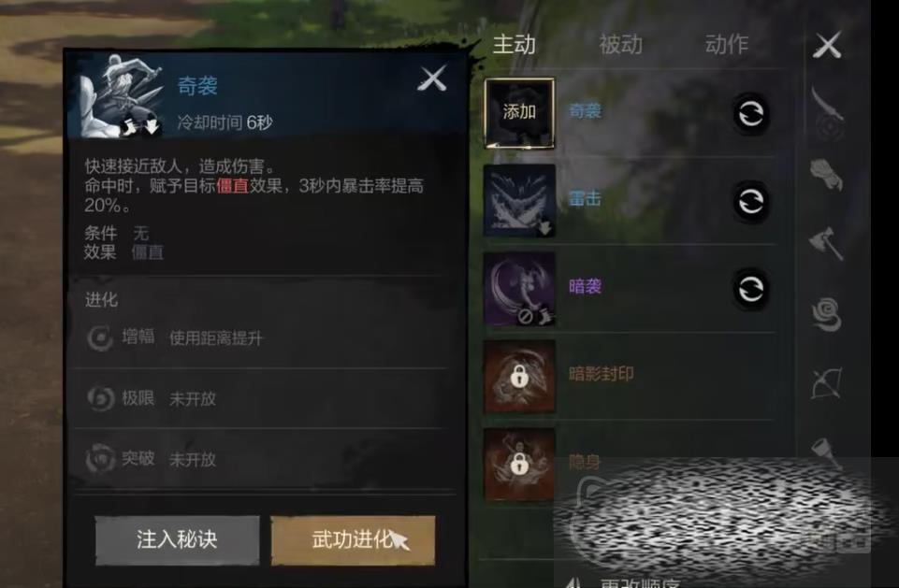Viewport: 899px width, 588px height.
Task: Select the 雷击 skill thumbnail
Action: click(519, 201)
